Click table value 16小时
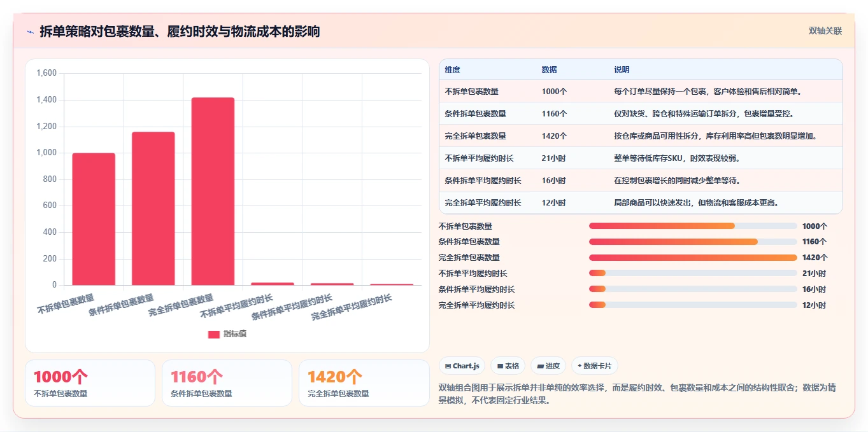The height and width of the screenshot is (432, 868). pyautogui.click(x=553, y=180)
